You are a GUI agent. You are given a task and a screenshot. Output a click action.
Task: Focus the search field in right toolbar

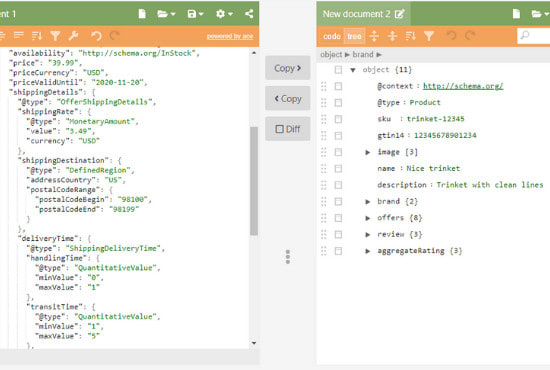click(534, 35)
